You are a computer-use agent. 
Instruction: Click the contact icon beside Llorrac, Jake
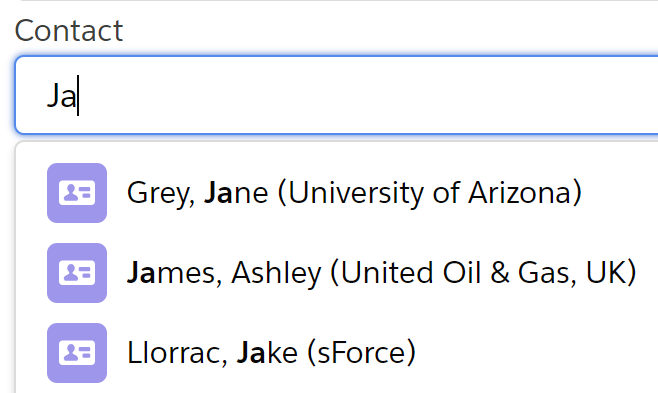coord(77,353)
